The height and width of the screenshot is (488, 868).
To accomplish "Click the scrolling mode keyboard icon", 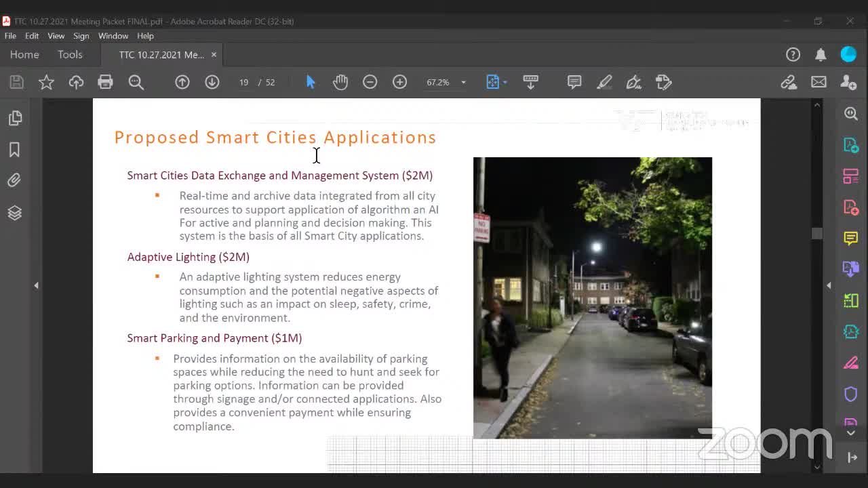I will pos(531,82).
